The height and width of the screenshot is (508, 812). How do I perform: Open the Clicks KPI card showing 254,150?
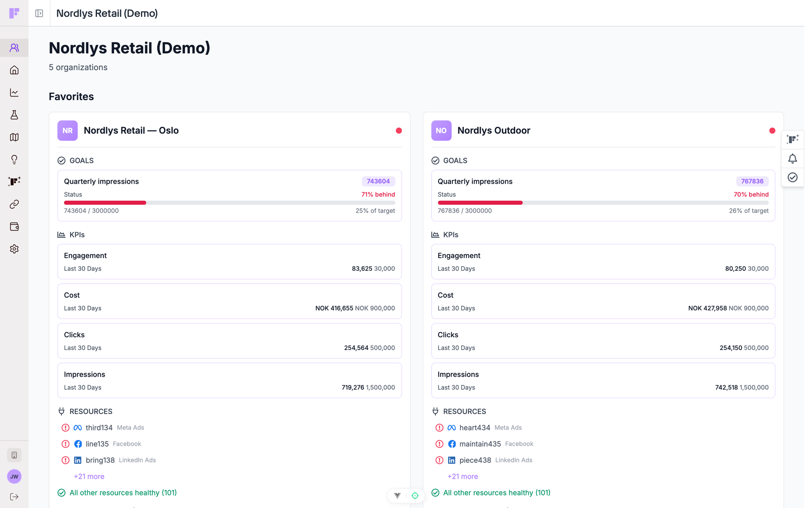[603, 341]
